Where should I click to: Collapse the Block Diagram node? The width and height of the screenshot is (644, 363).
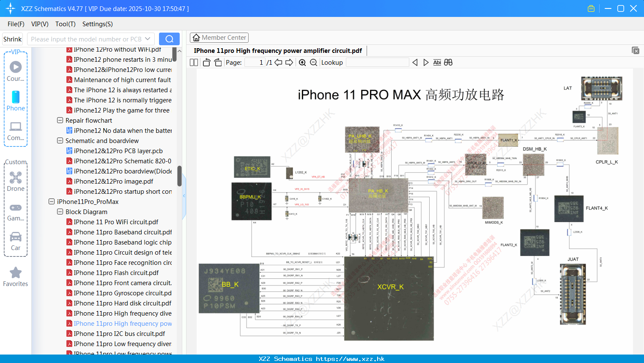60,212
